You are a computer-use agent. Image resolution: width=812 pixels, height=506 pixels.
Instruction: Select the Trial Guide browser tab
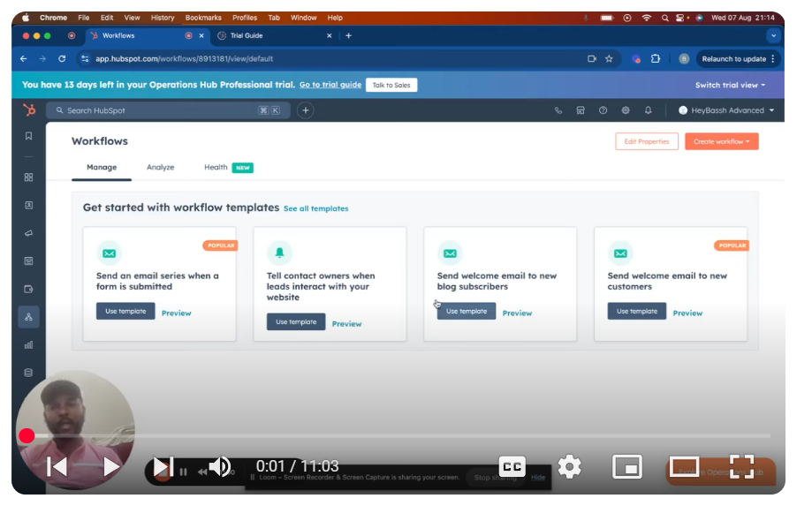[x=275, y=35]
